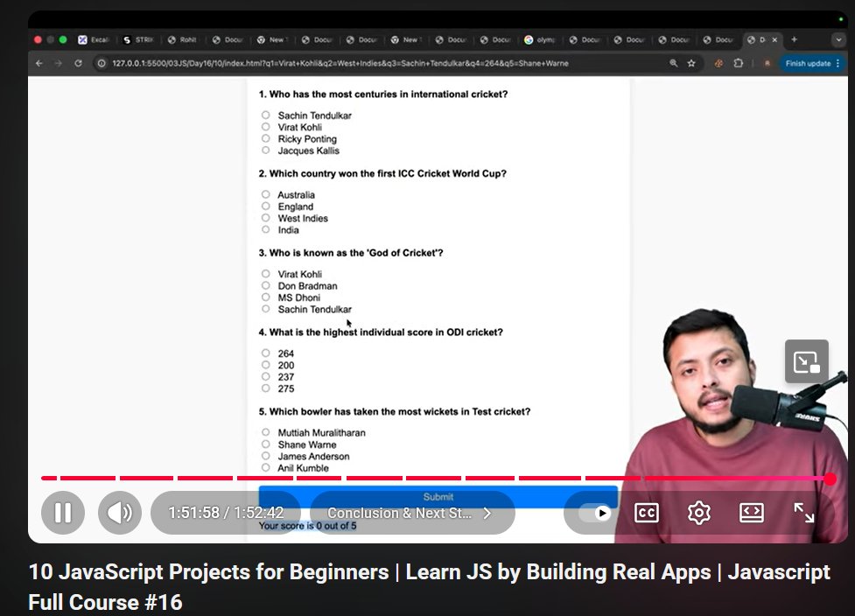The image size is (855, 616).
Task: Select the 264 score option
Action: [265, 353]
